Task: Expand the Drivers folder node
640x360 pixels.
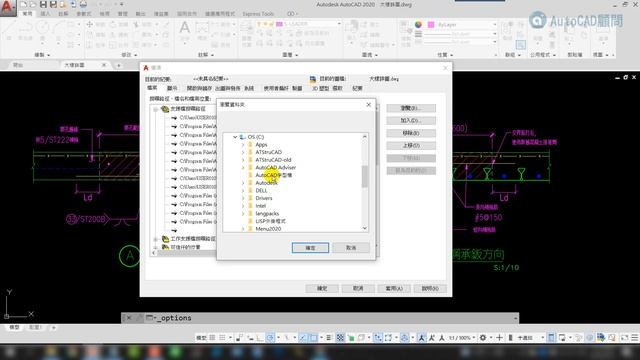Action: 243,198
